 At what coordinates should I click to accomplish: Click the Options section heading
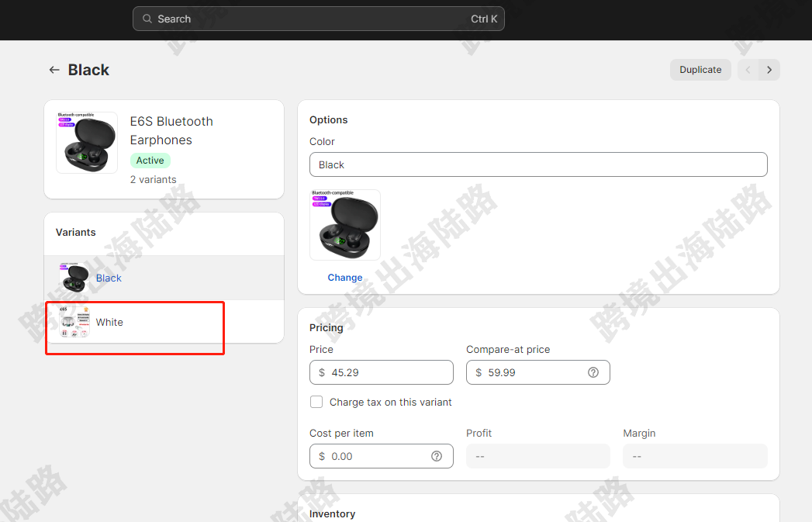tap(328, 119)
